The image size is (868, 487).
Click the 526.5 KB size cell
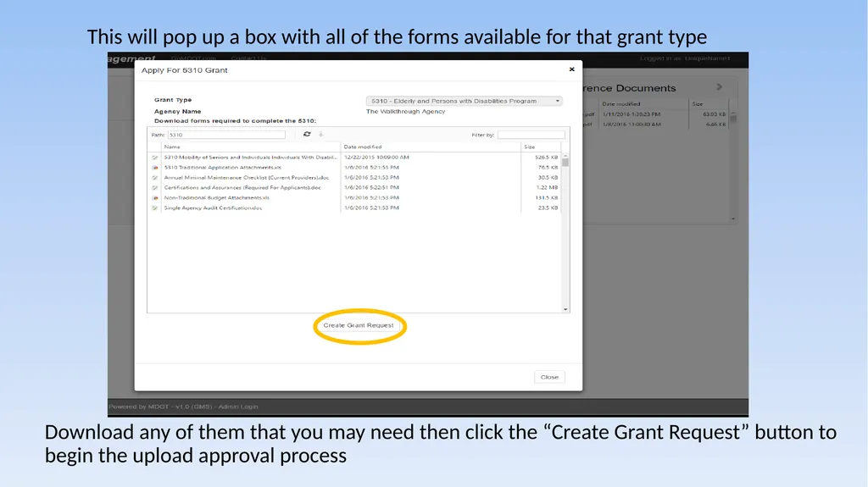pyautogui.click(x=547, y=158)
